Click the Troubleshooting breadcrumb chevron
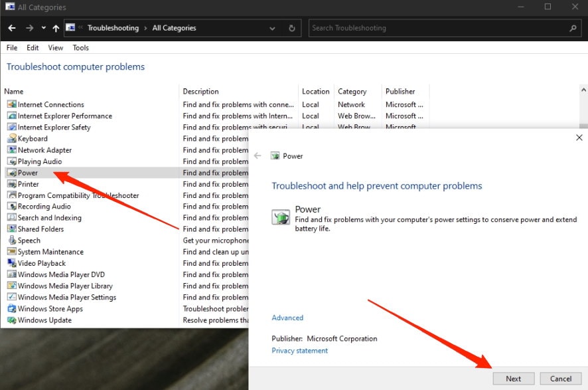The image size is (588, 390). click(145, 28)
